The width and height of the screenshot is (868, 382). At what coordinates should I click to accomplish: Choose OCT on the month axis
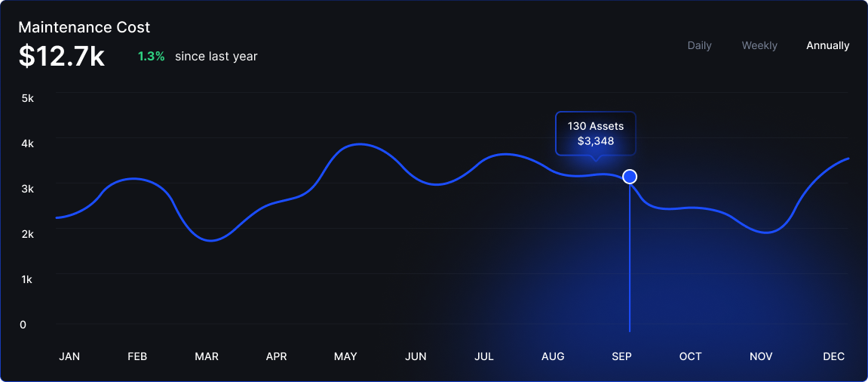click(x=690, y=356)
